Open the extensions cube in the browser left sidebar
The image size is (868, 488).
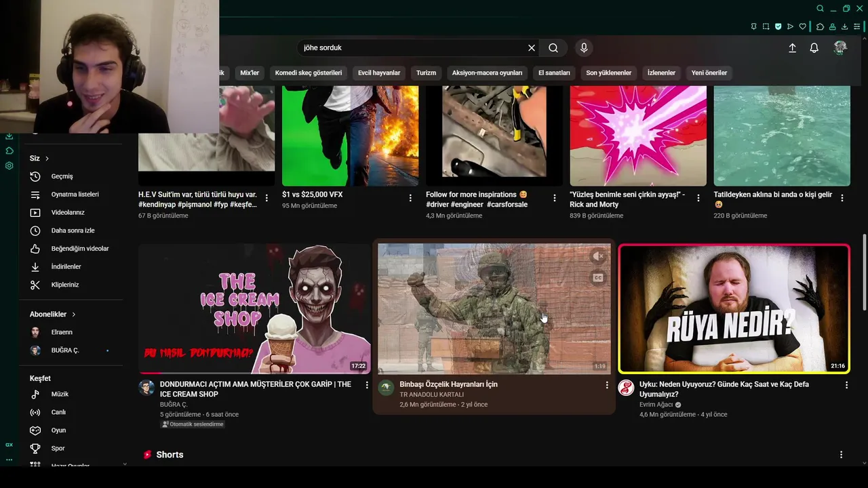pyautogui.click(x=9, y=150)
